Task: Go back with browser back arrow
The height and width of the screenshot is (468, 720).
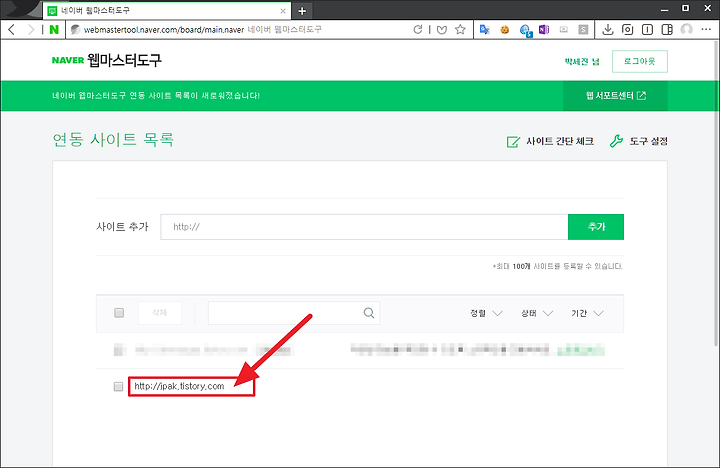Action: tap(12, 30)
